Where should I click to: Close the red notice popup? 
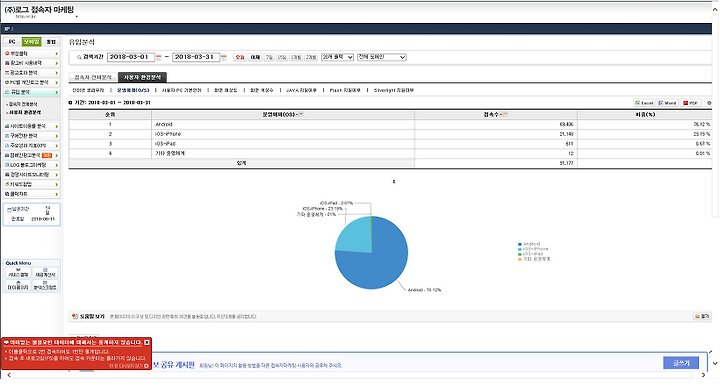[x=146, y=342]
